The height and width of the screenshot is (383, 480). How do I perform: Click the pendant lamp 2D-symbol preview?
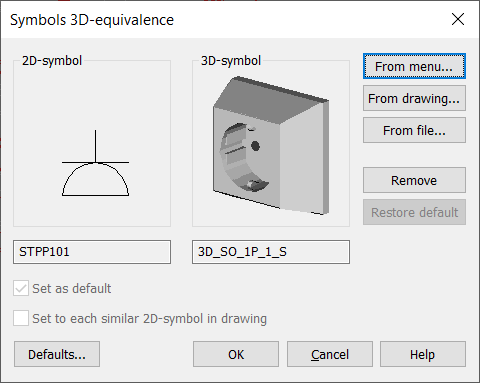point(95,163)
